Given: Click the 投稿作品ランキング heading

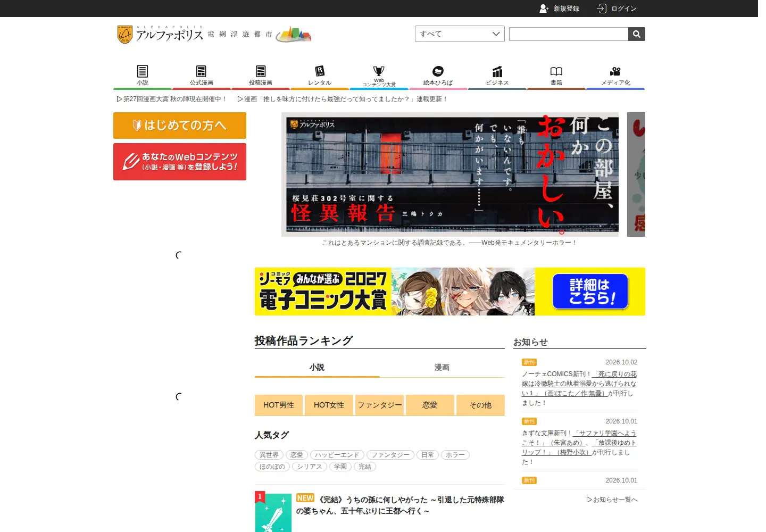Looking at the screenshot, I should 304,341.
